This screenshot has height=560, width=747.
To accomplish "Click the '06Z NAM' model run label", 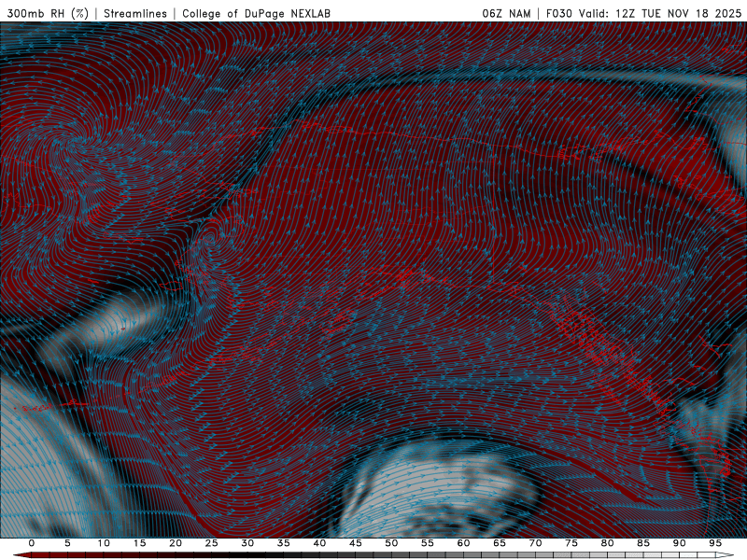I will [506, 13].
